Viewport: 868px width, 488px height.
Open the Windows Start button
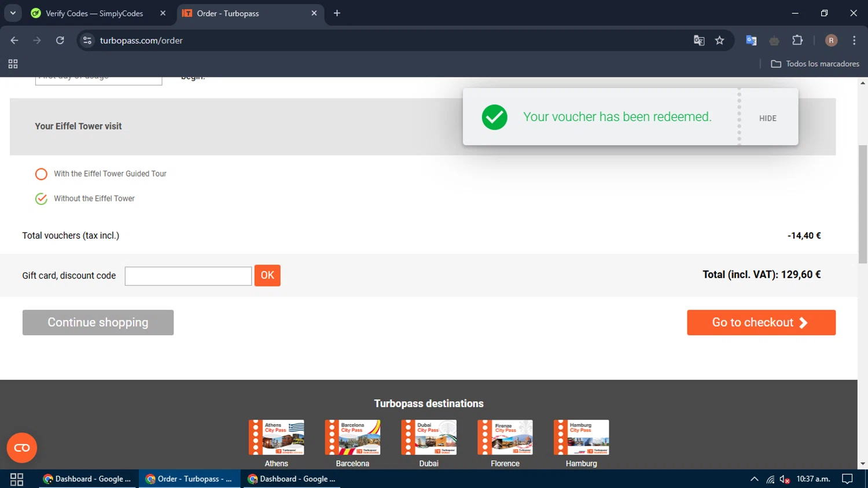[17, 479]
